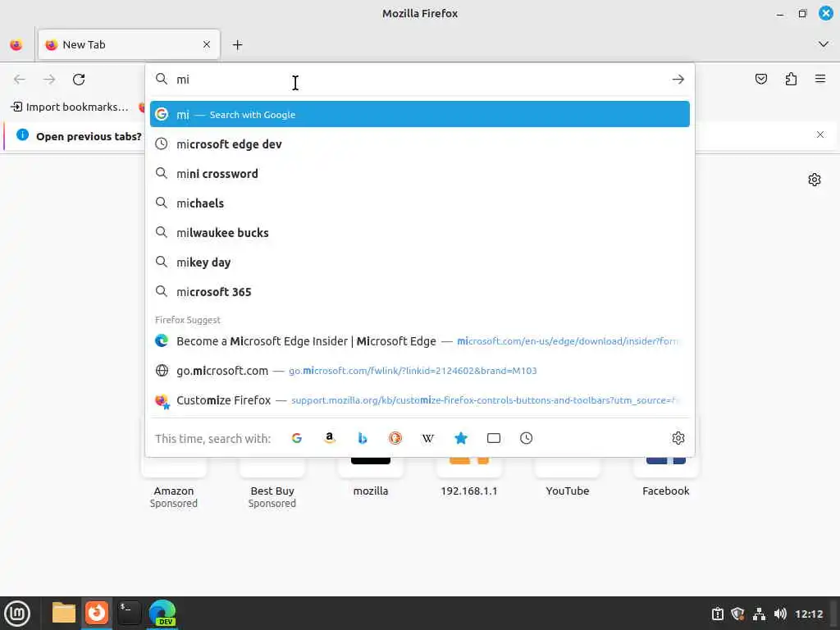This screenshot has height=630, width=840.
Task: Click Firefox icon in taskbar
Action: coord(97,613)
